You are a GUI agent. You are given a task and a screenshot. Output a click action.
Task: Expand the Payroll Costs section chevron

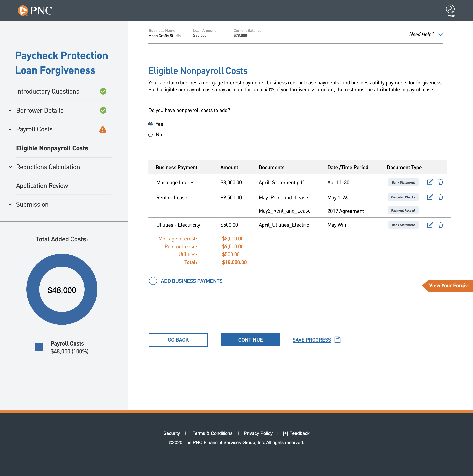click(x=10, y=130)
